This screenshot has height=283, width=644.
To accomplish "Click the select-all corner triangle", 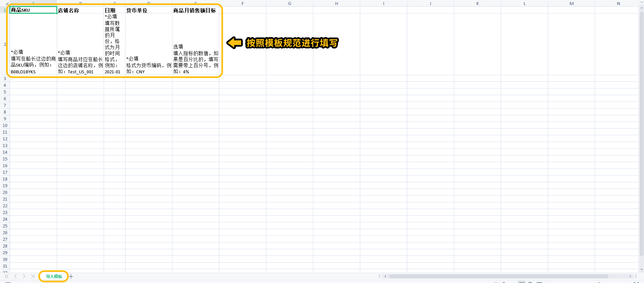I will coord(7,3).
